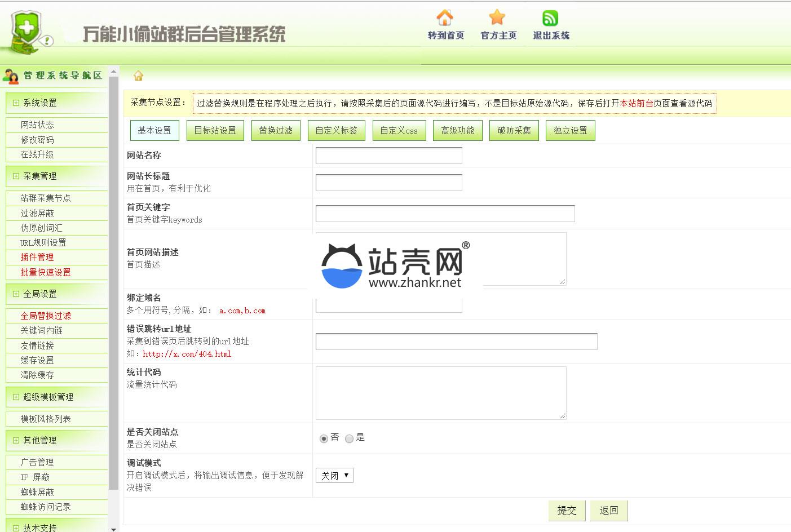This screenshot has height=532, width=791.
Task: Click the 万能小偷站群后台管理系统 title
Action: tap(184, 34)
